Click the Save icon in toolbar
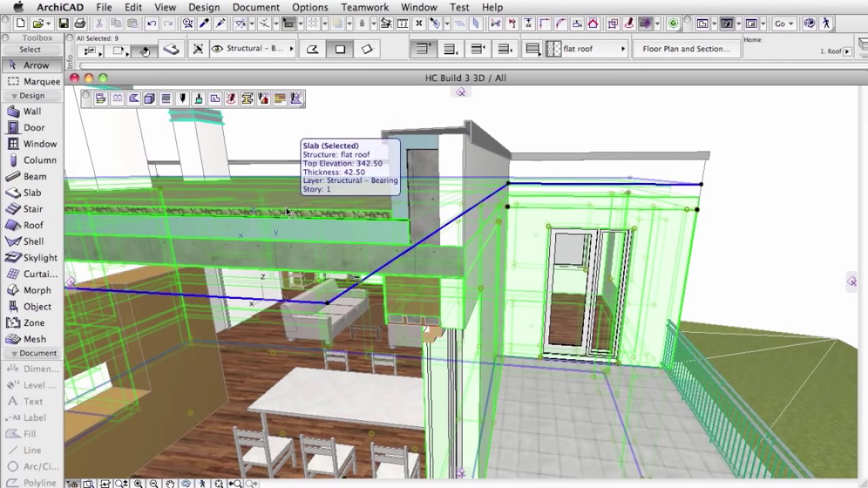This screenshot has width=868, height=488. tap(63, 24)
